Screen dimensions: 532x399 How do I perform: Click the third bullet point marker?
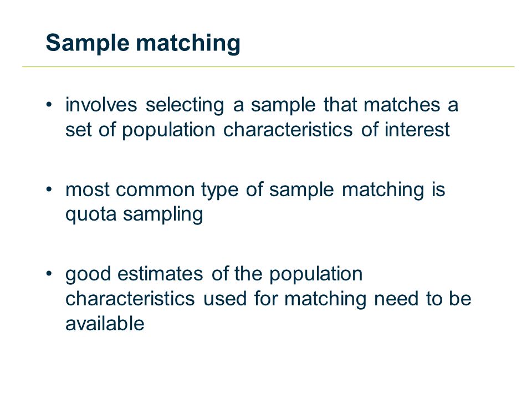49,273
